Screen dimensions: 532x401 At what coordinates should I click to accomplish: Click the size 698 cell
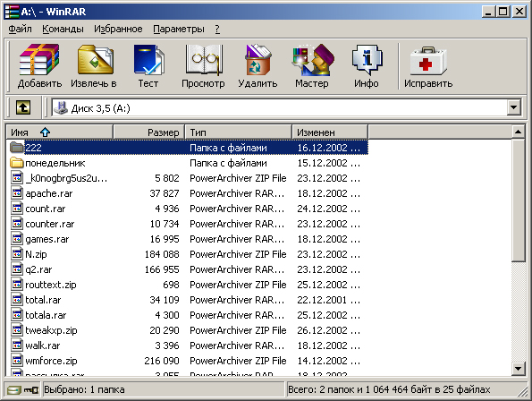(171, 285)
